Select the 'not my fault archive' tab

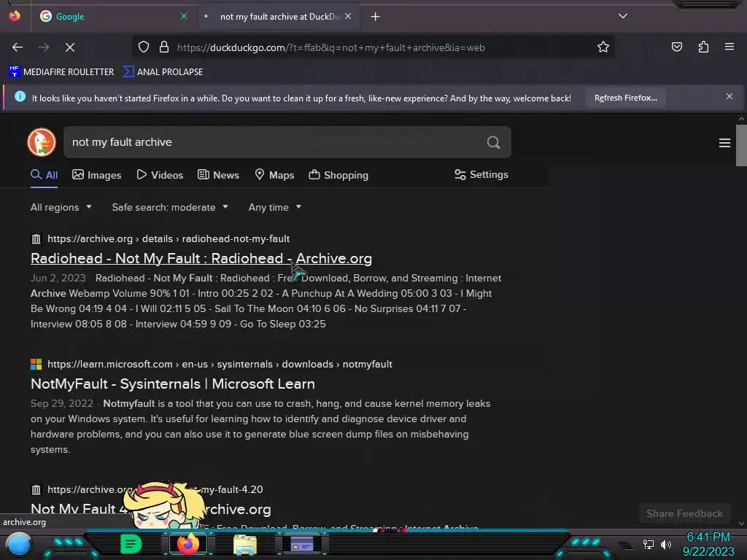pos(280,17)
